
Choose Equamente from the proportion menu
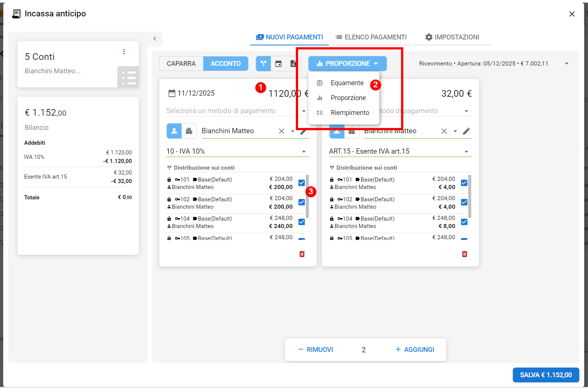pos(347,83)
